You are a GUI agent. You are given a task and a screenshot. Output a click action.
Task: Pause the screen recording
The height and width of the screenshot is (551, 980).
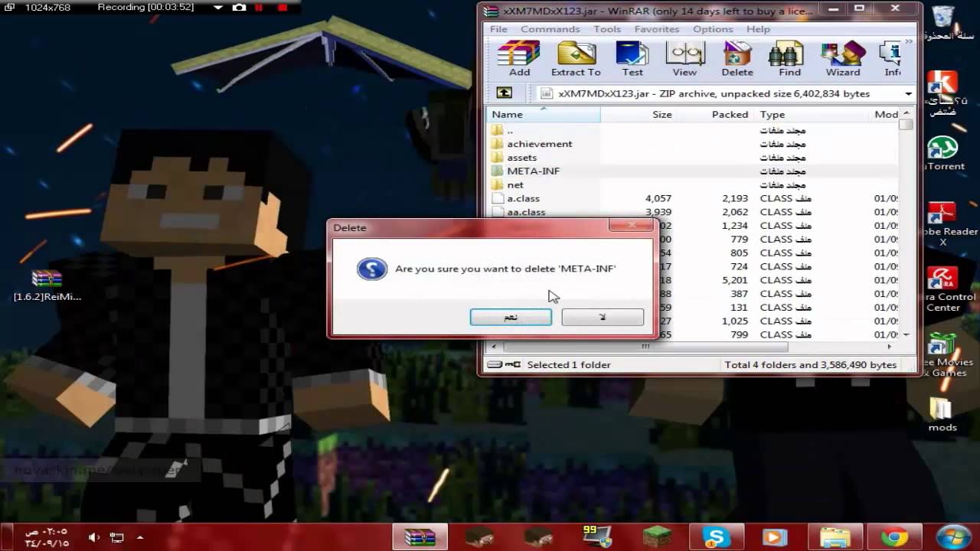[260, 8]
